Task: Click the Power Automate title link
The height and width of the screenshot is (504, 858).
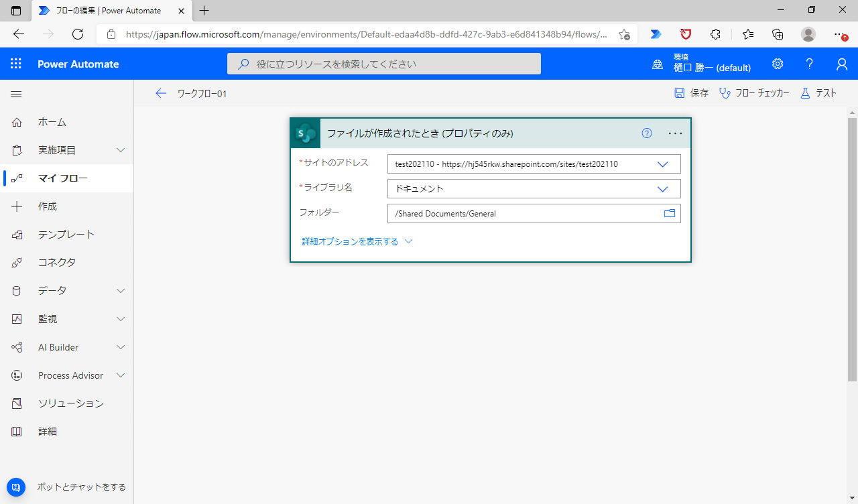Action: tap(78, 64)
